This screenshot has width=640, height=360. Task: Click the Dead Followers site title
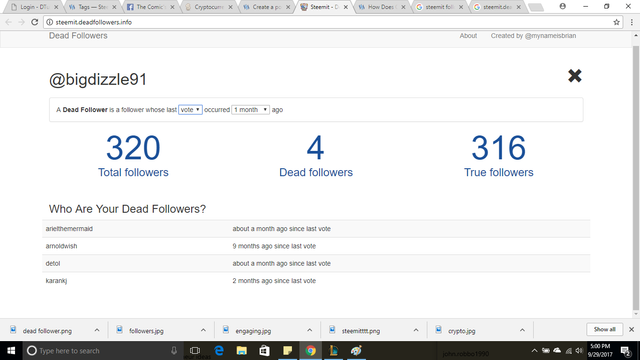pyautogui.click(x=78, y=36)
